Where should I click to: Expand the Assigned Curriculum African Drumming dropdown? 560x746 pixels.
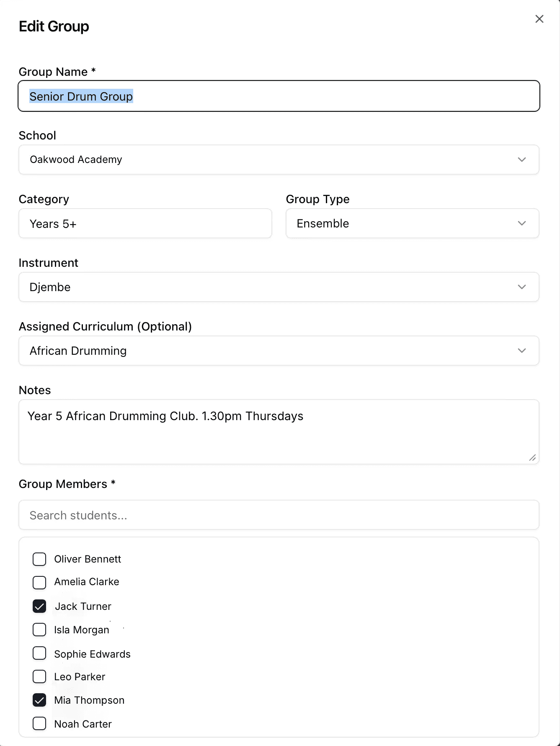279,351
